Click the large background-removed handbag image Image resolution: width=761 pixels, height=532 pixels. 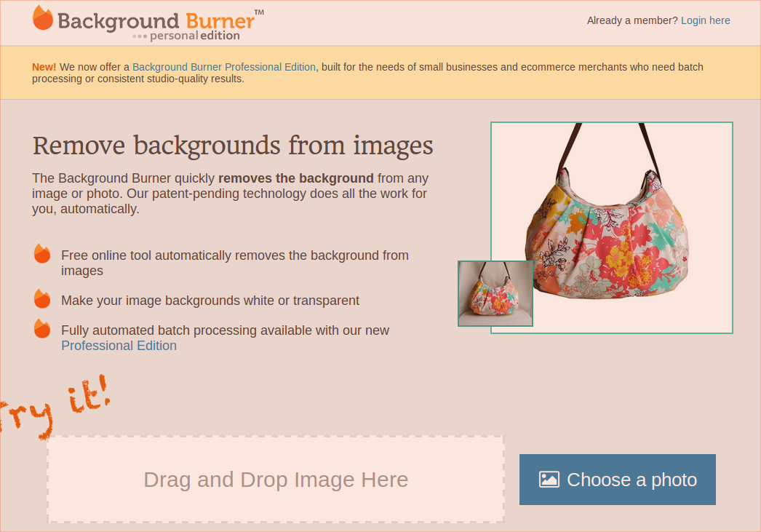(612, 228)
